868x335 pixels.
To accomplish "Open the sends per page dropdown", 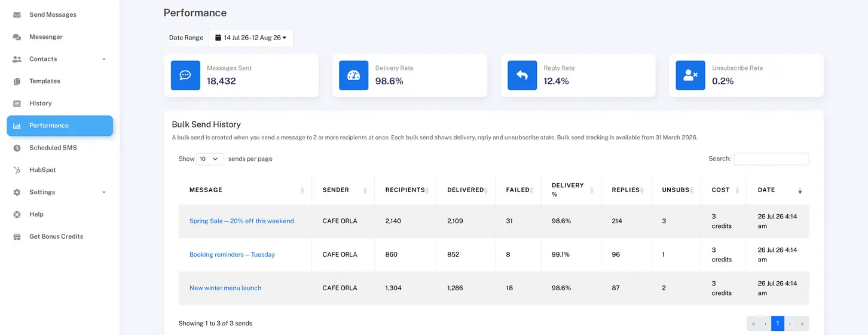I will click(210, 159).
